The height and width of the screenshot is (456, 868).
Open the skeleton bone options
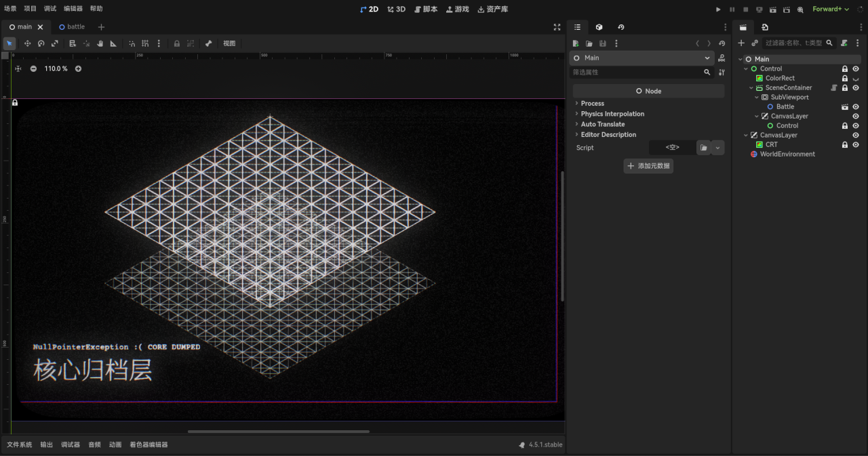click(x=208, y=43)
